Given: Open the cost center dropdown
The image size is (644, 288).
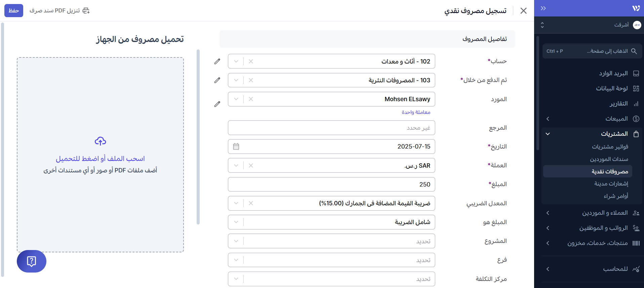Looking at the screenshot, I should click(236, 279).
